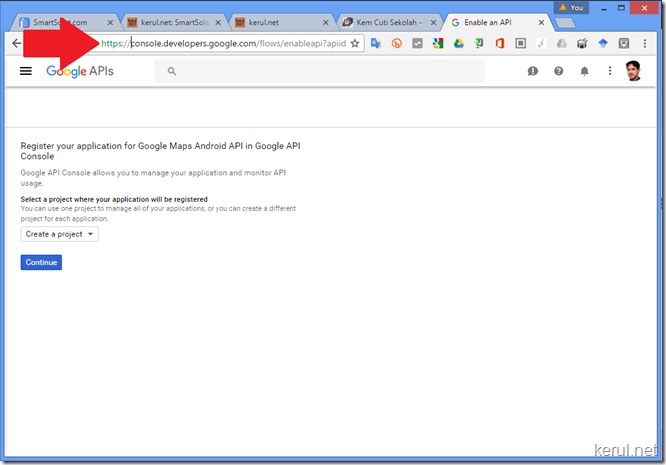Close the Enable an API tab
Image resolution: width=666 pixels, height=465 pixels.
click(541, 23)
